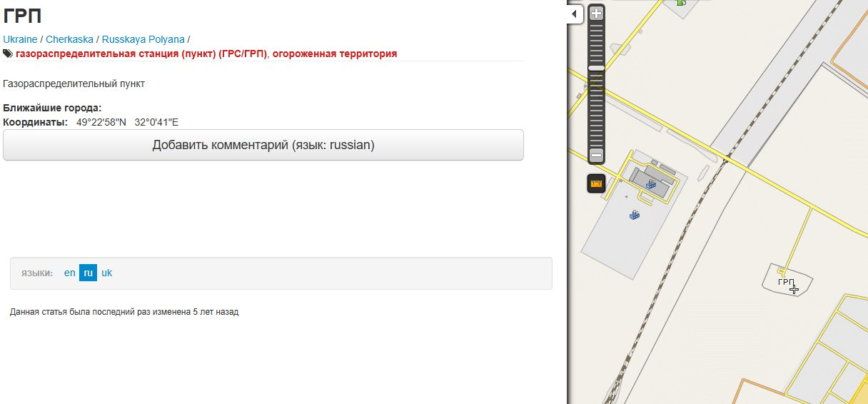868x404 pixels.
Task: Click Добавить комментарий button
Action: tap(263, 145)
